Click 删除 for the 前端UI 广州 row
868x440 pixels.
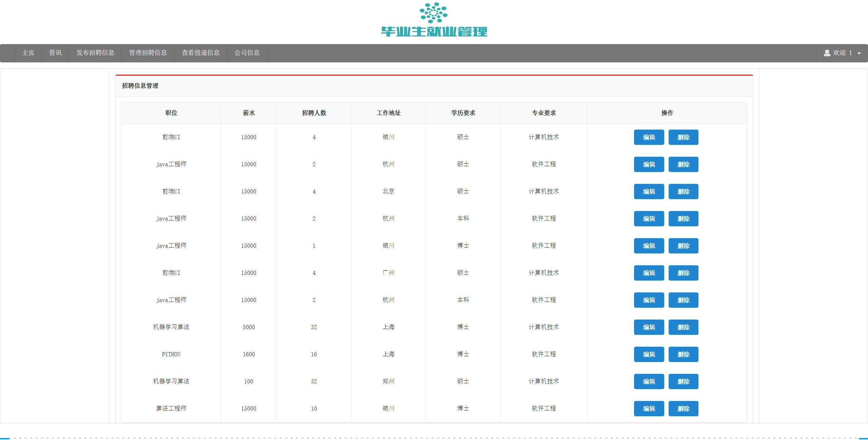[x=684, y=273]
